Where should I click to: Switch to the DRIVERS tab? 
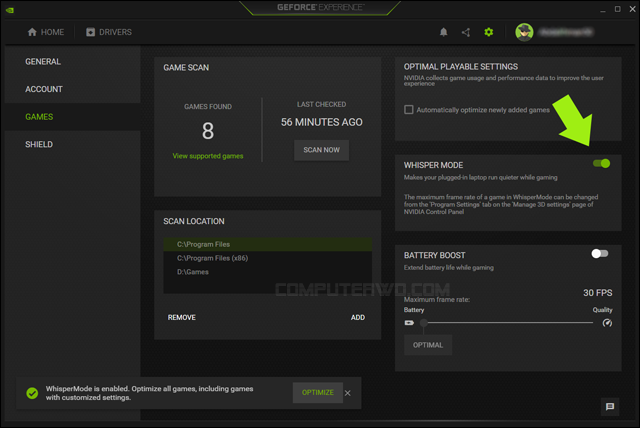click(x=109, y=32)
